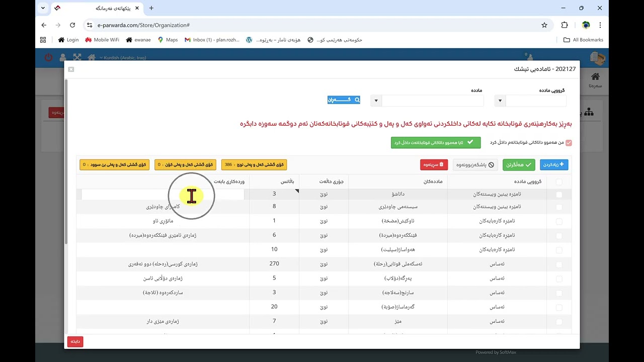
Task: Open the ewanae bookmark
Action: (138, 40)
